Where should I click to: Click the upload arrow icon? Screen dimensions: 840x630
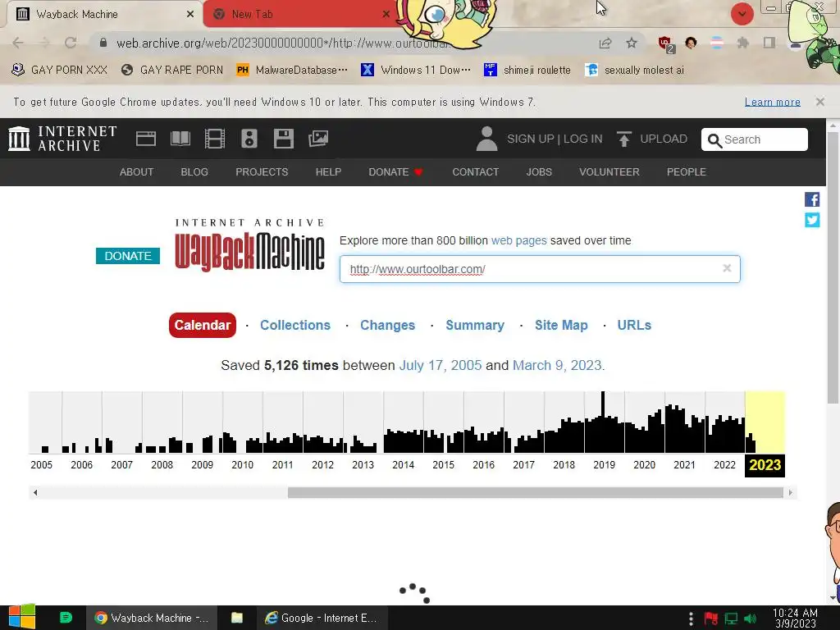624,139
